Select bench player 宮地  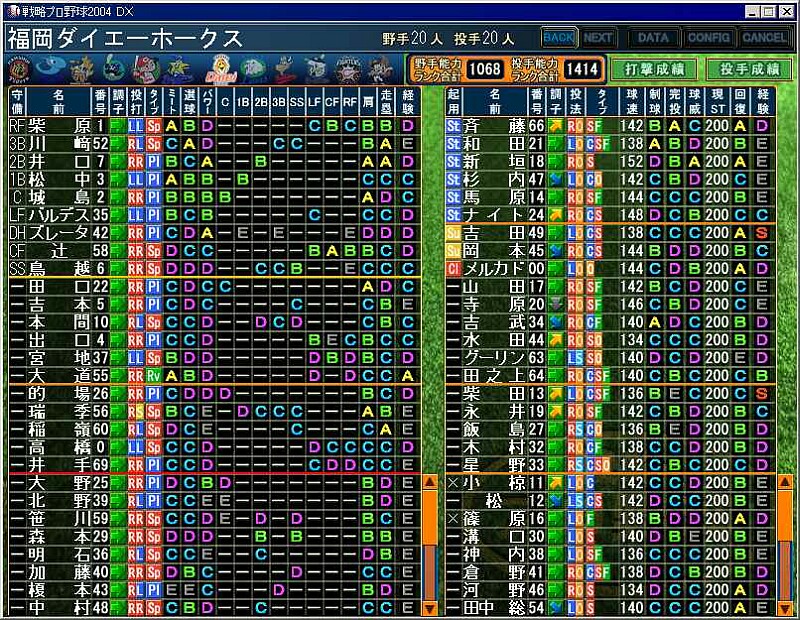pos(214,358)
